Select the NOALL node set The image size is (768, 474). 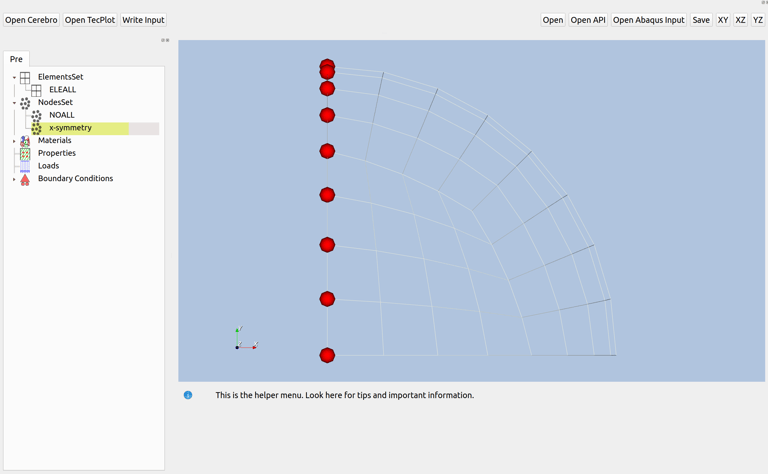pyautogui.click(x=62, y=115)
